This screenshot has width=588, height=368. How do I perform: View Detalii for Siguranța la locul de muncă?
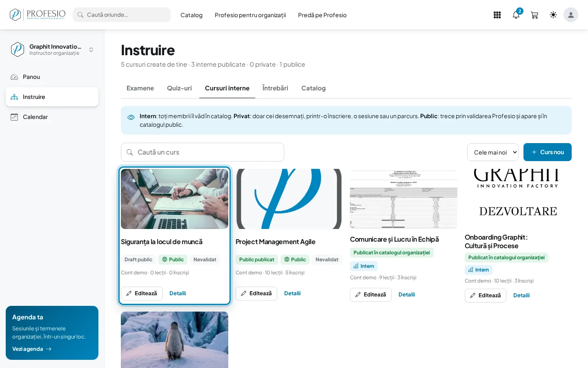[178, 294]
